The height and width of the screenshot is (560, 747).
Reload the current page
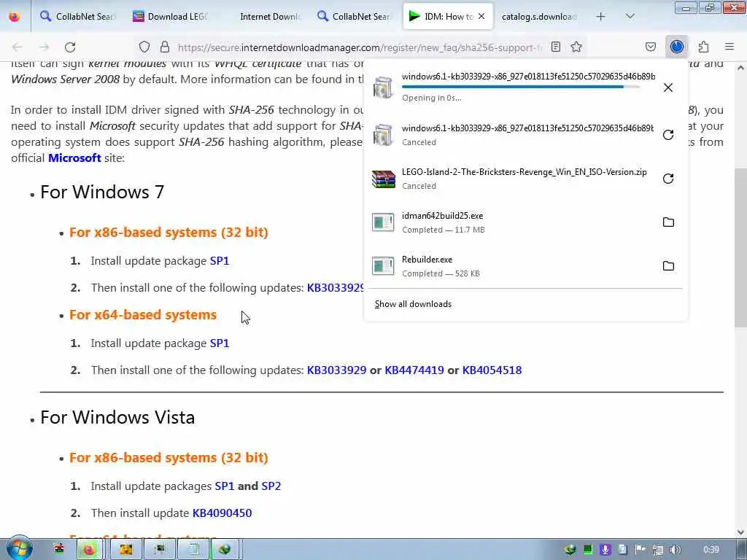70,47
